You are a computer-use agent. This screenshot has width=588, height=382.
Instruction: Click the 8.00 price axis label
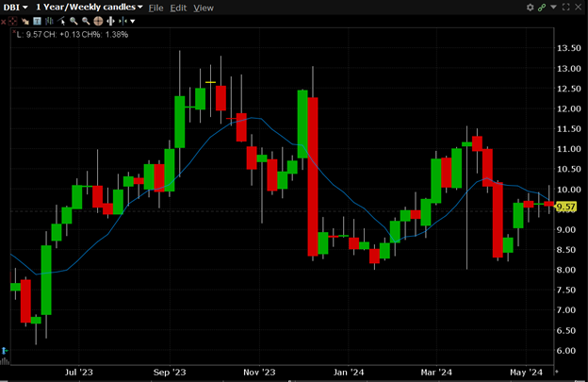(565, 270)
